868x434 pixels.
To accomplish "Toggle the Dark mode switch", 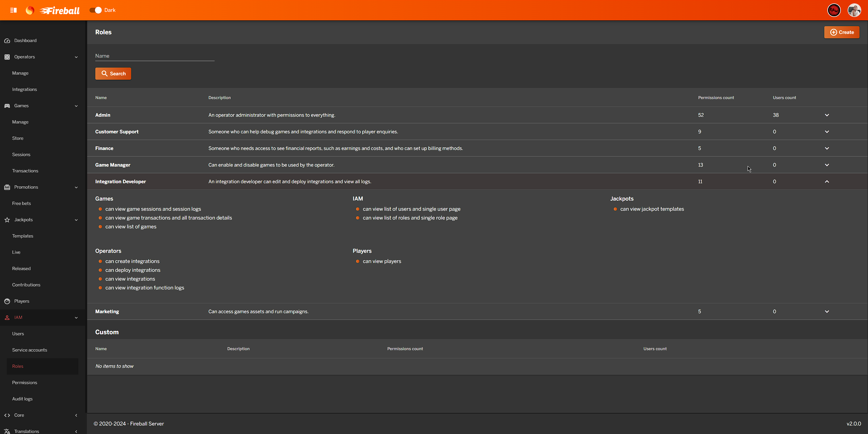I will click(x=96, y=10).
